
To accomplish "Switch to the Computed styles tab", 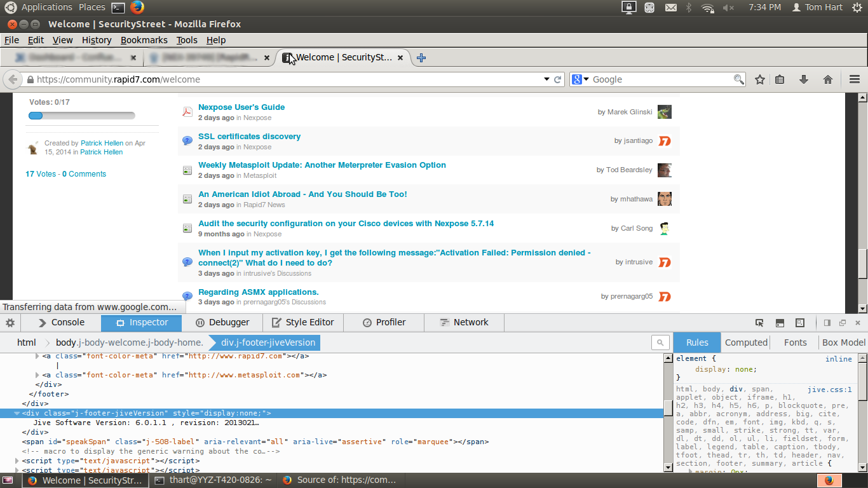I will (x=745, y=342).
